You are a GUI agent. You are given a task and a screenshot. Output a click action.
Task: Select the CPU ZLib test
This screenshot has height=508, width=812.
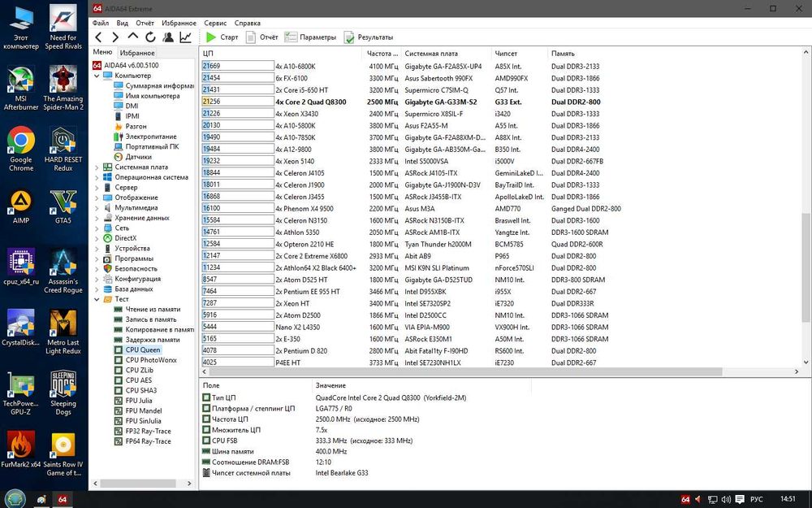[x=134, y=370]
